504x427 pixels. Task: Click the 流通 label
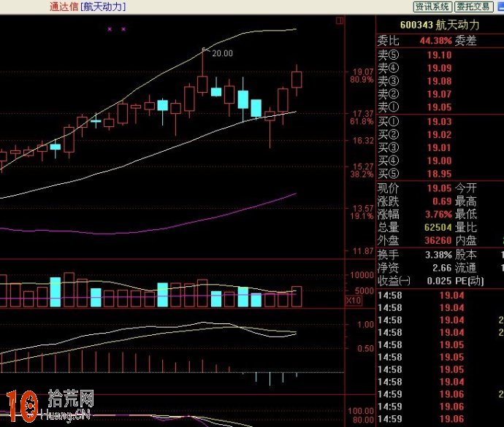[x=465, y=268]
